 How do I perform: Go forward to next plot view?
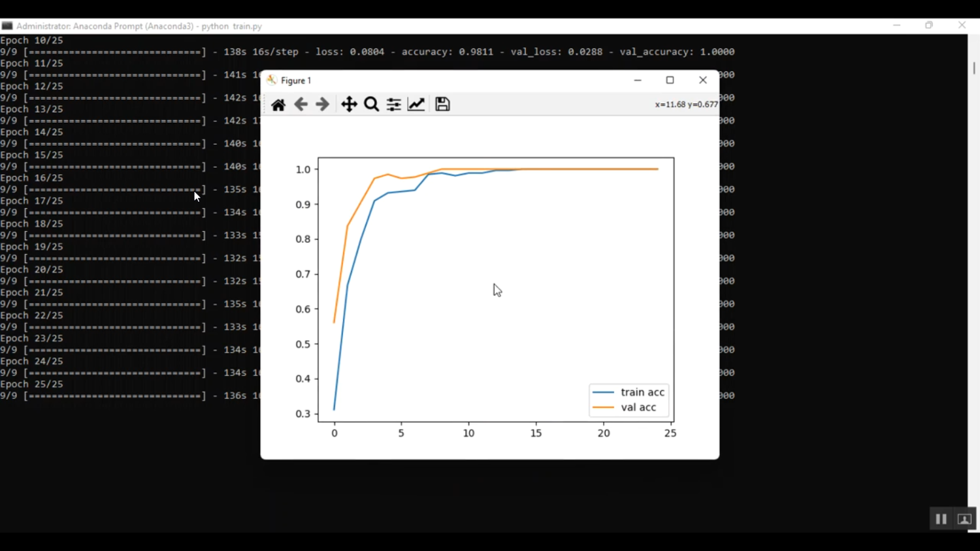323,104
